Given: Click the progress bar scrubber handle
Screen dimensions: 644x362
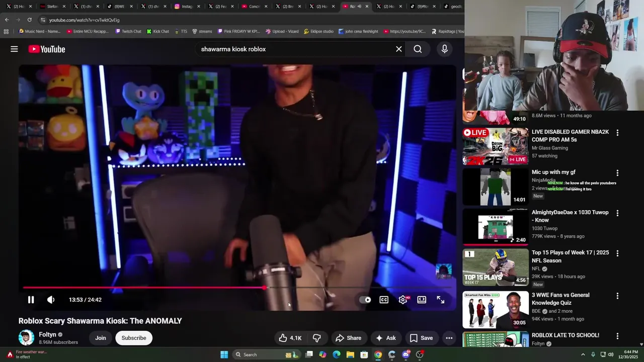Looking at the screenshot, I should click(264, 288).
